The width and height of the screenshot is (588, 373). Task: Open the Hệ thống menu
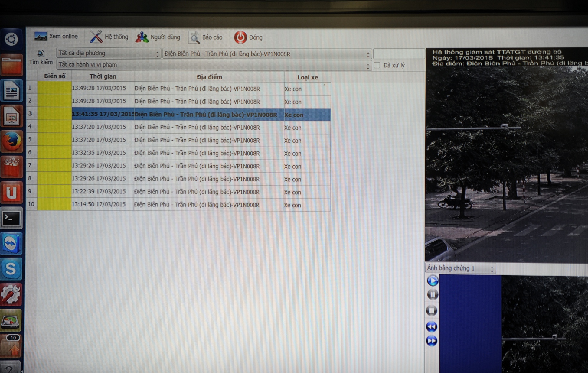pos(109,37)
